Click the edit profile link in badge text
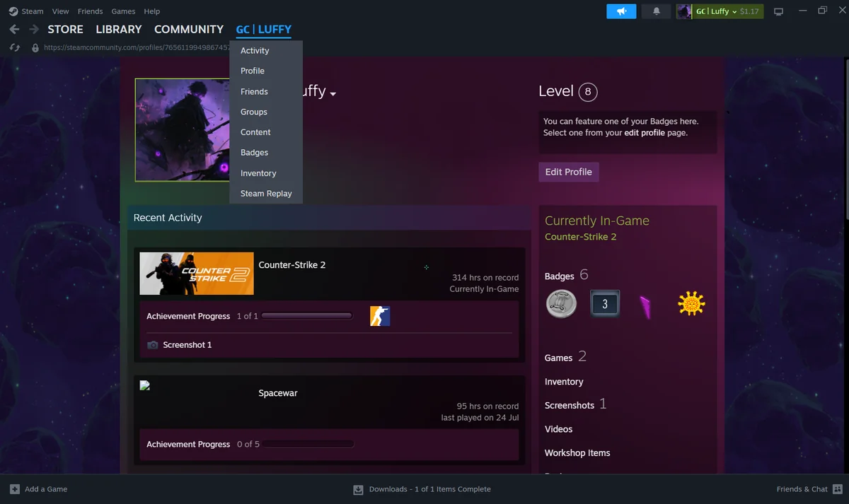The width and height of the screenshot is (849, 504). (645, 133)
